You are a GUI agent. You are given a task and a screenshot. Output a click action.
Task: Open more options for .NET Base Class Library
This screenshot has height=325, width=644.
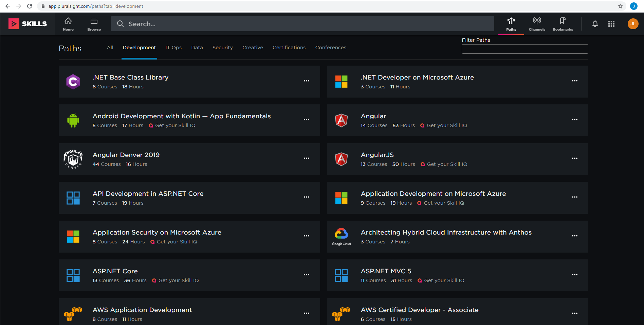coord(307,81)
